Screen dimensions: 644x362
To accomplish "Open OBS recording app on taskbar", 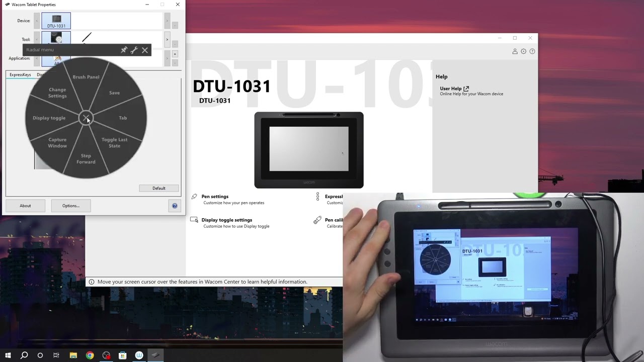I will pos(106,355).
